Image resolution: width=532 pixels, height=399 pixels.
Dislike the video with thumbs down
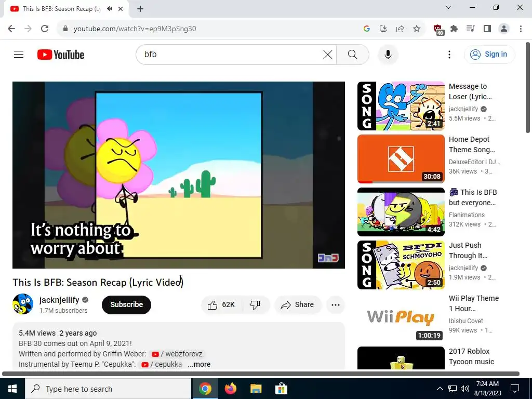[x=256, y=304]
